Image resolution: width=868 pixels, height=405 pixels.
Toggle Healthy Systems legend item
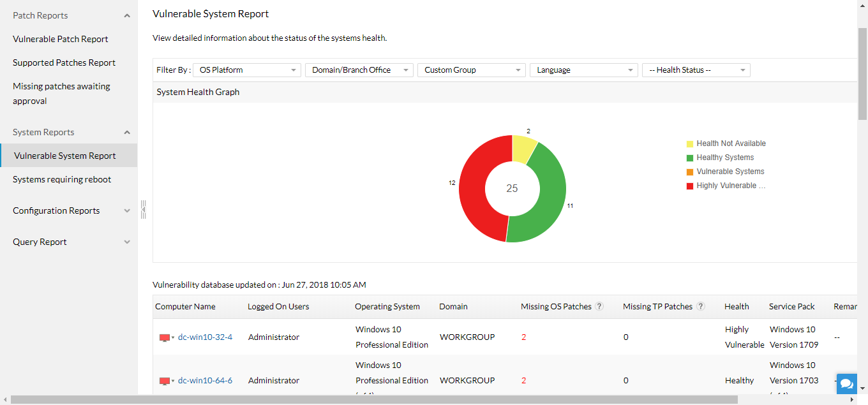coord(724,158)
